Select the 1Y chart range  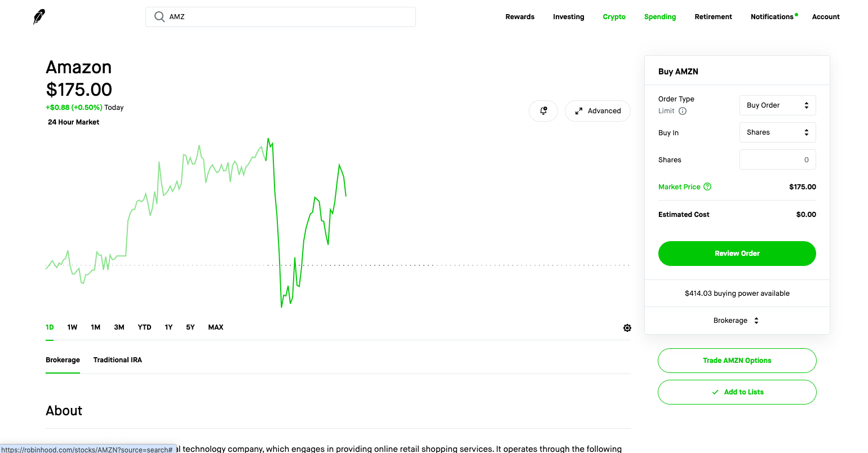point(169,327)
